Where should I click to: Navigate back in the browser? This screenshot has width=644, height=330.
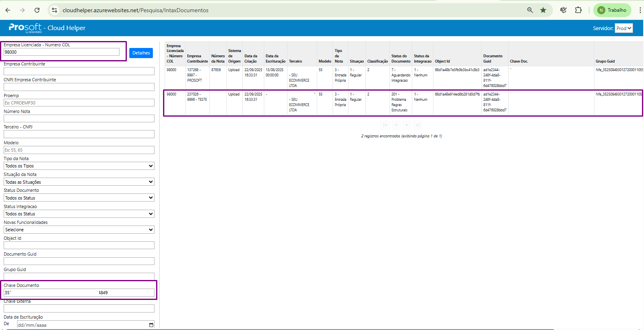8,10
